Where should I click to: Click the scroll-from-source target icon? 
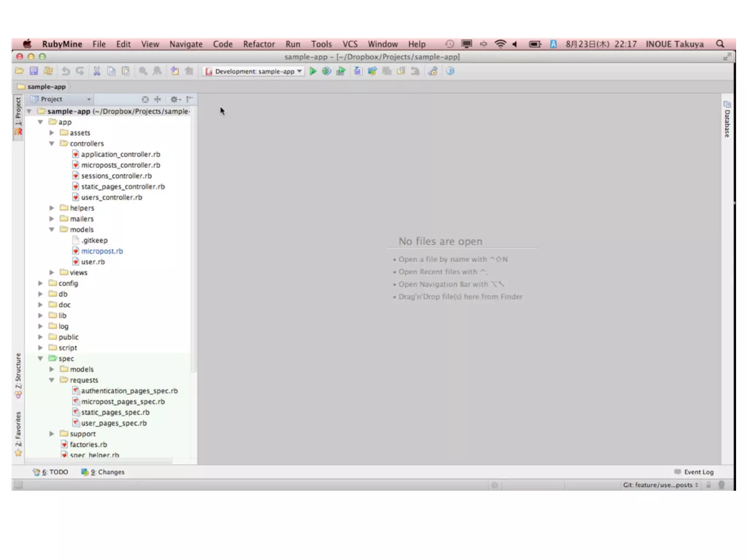point(145,99)
